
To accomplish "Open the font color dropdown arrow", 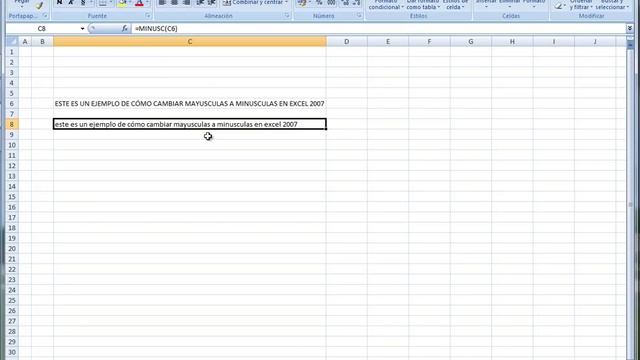I will click(147, 2).
